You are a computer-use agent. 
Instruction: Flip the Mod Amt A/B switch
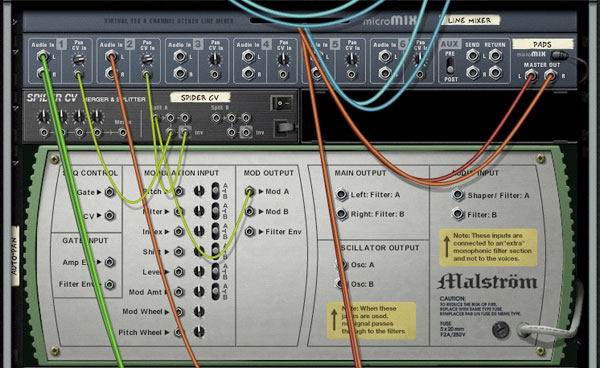(215, 291)
